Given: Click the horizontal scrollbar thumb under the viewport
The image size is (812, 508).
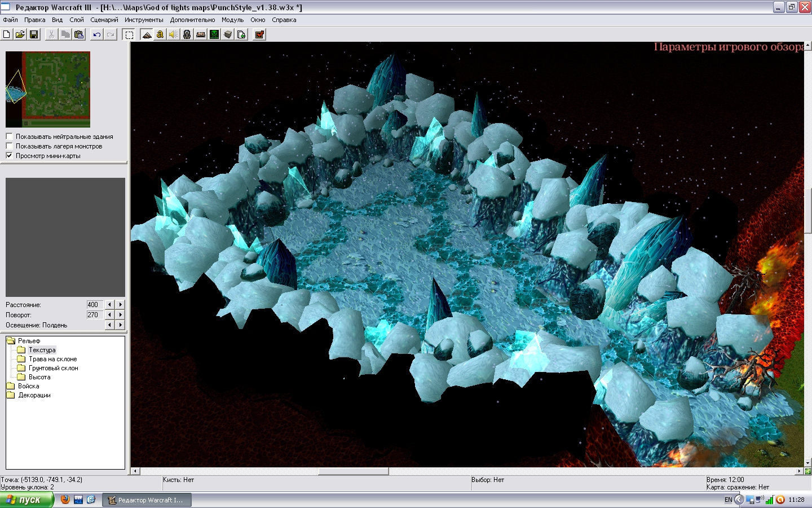Looking at the screenshot, I should [354, 471].
